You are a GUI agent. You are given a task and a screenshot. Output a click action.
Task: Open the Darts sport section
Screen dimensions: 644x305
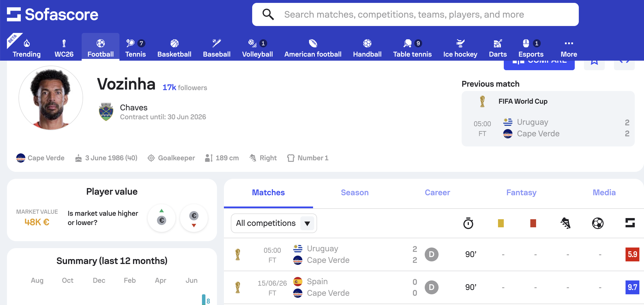(498, 48)
